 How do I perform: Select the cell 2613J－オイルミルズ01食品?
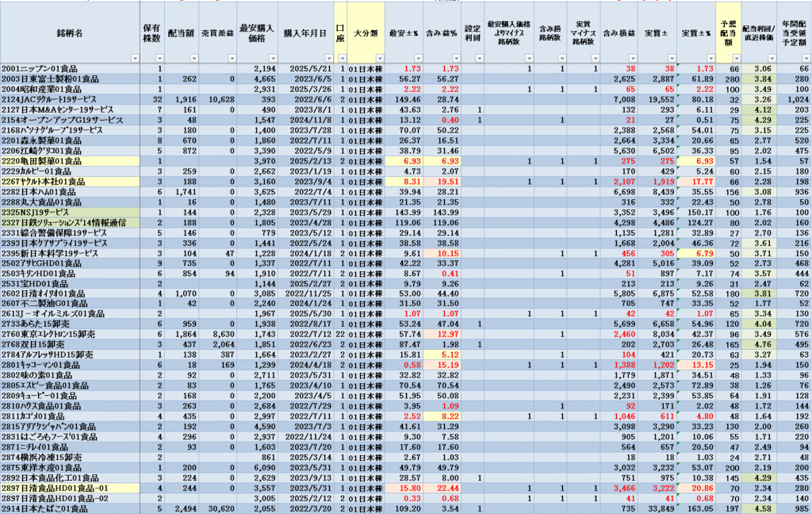point(70,313)
